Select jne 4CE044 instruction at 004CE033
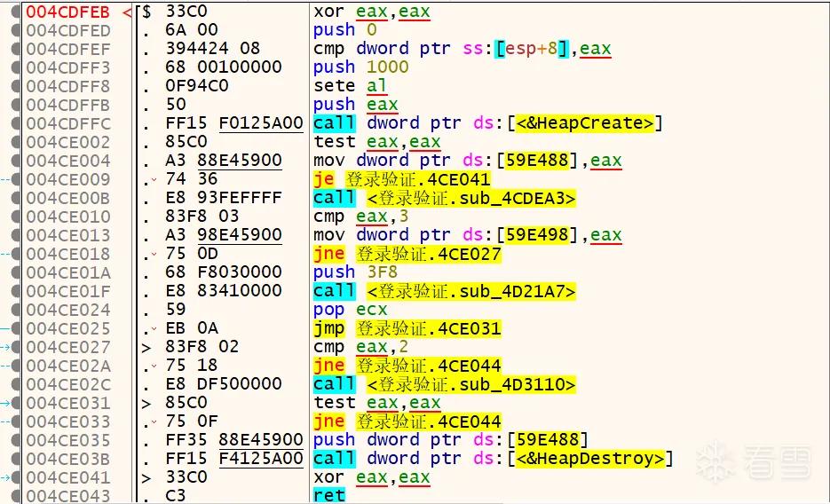This screenshot has width=830, height=504. point(407,421)
